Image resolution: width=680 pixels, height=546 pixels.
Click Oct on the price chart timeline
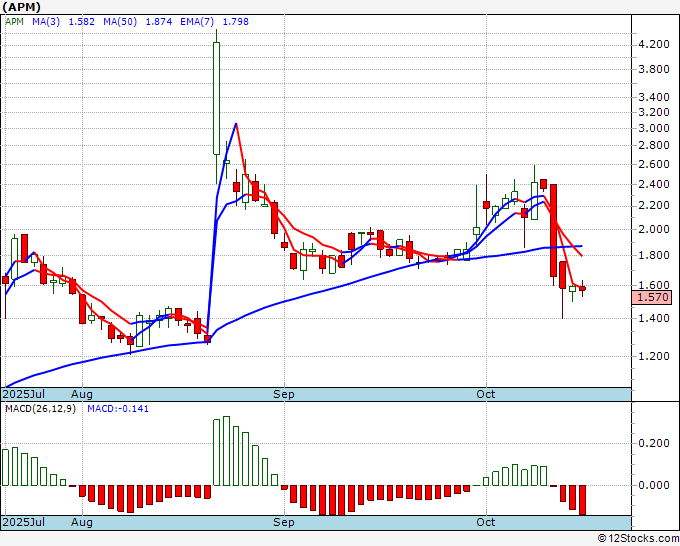[485, 394]
